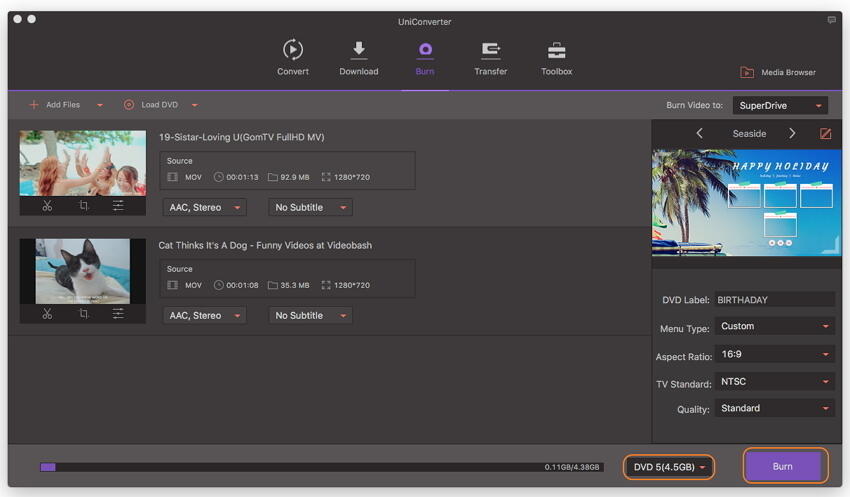Switch to the Convert tab
The width and height of the screenshot is (850, 497).
[x=292, y=57]
